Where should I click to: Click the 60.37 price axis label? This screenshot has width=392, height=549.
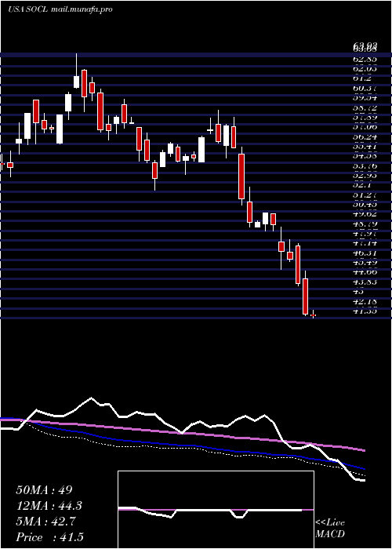[365, 89]
